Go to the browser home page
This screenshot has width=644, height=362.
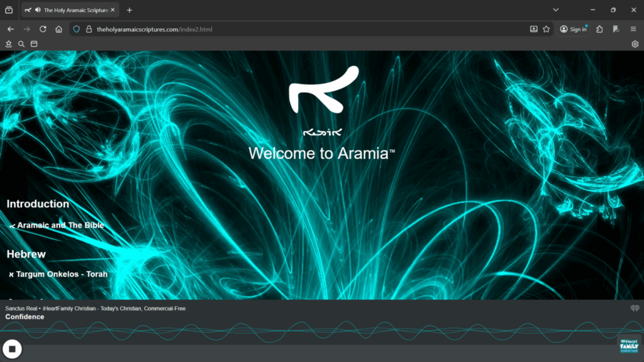pos(58,29)
